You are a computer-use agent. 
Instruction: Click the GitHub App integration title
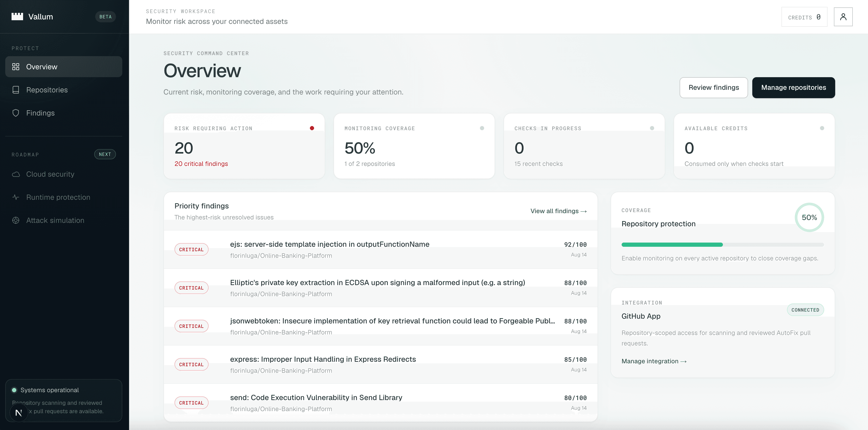[x=641, y=316]
